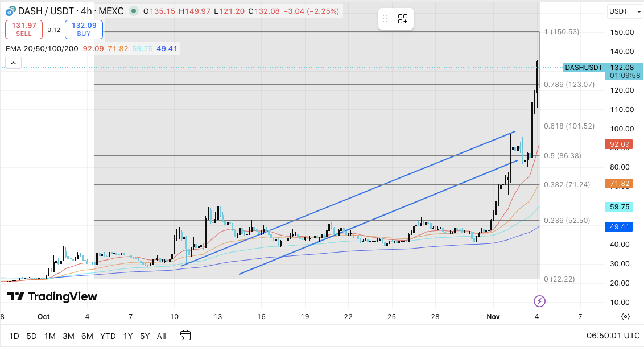Click the green market status dot after MEXC
The height and width of the screenshot is (347, 644).
(133, 10)
